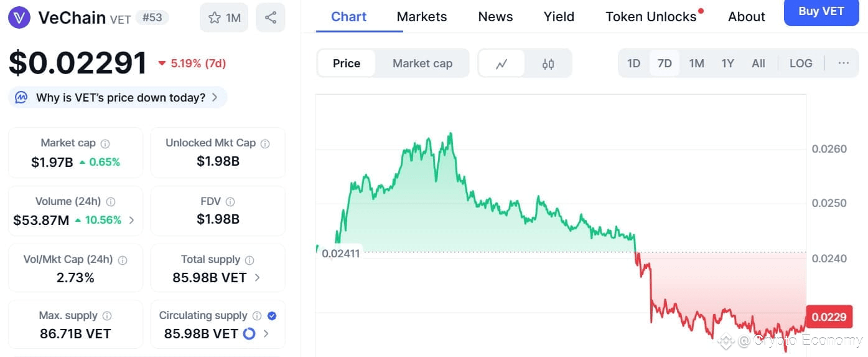
Task: Click the star watchlist icon
Action: click(x=215, y=17)
